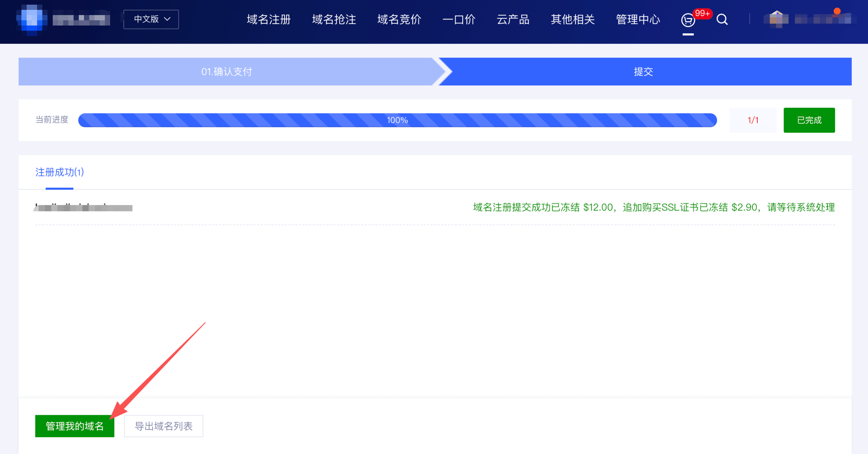Image resolution: width=868 pixels, height=454 pixels.
Task: Click the 导出域名列表 button
Action: pyautogui.click(x=163, y=426)
